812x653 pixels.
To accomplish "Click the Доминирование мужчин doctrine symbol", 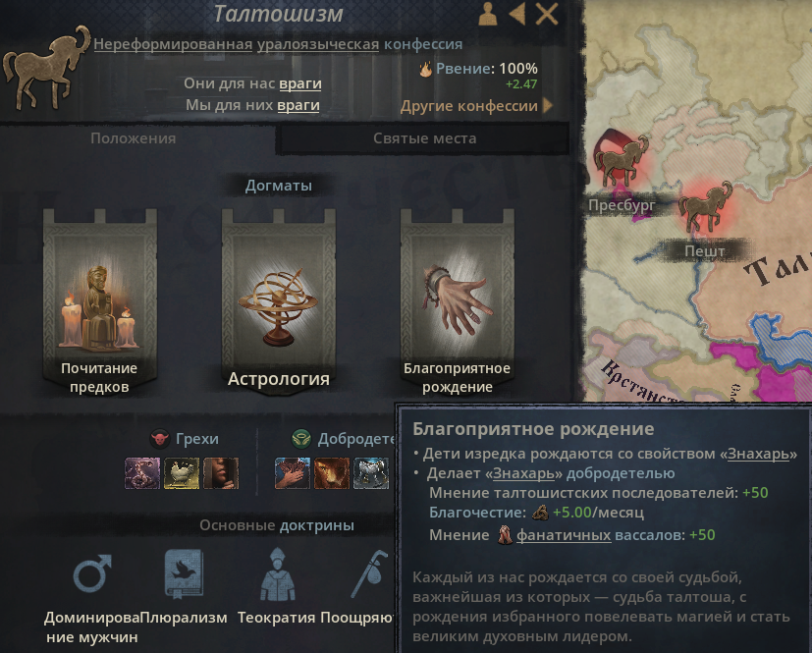I will point(92,573).
